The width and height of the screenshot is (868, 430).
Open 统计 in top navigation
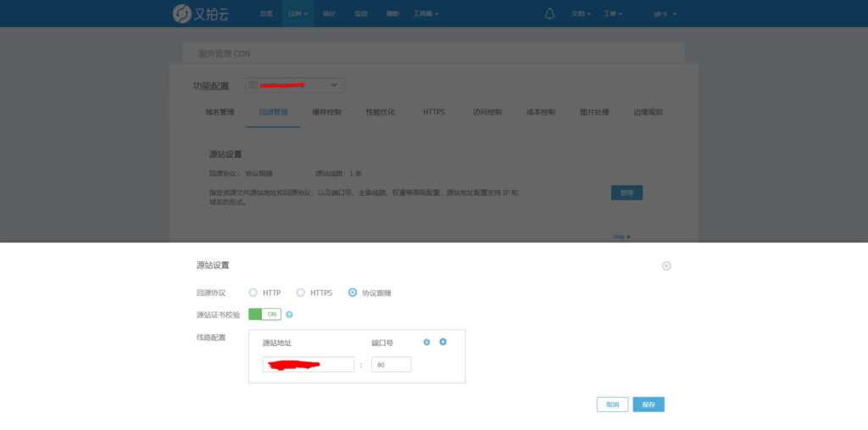pyautogui.click(x=330, y=14)
